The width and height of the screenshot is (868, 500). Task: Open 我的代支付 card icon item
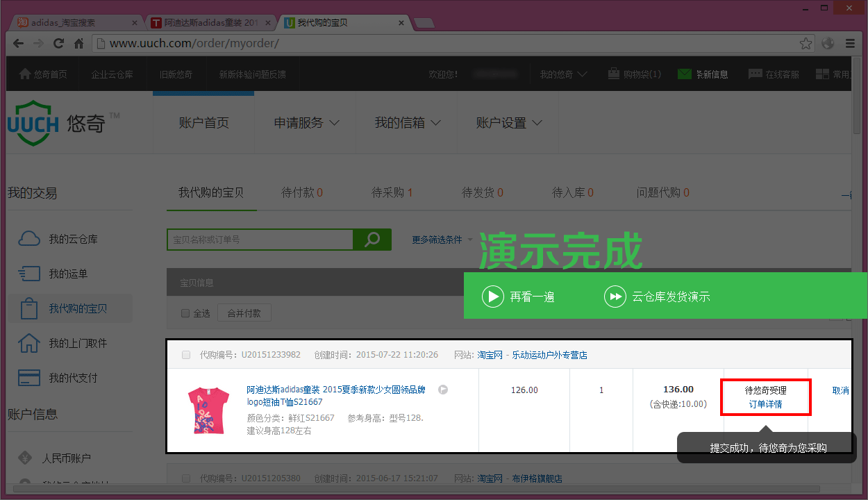point(58,378)
